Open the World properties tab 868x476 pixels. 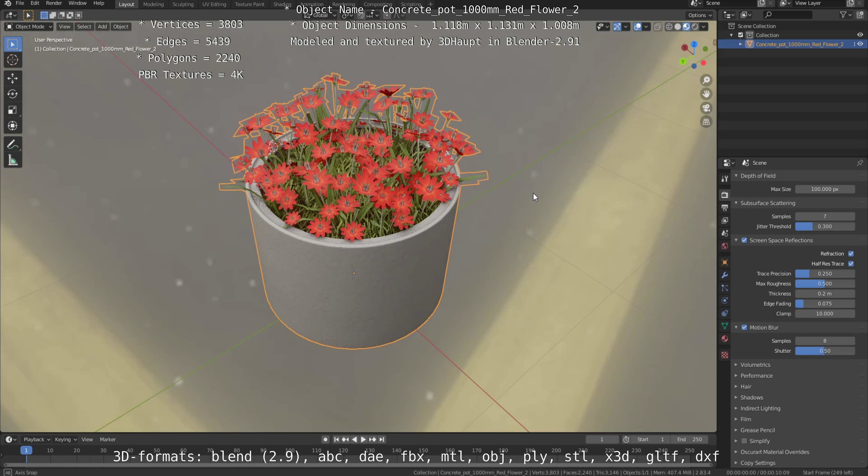click(x=724, y=246)
